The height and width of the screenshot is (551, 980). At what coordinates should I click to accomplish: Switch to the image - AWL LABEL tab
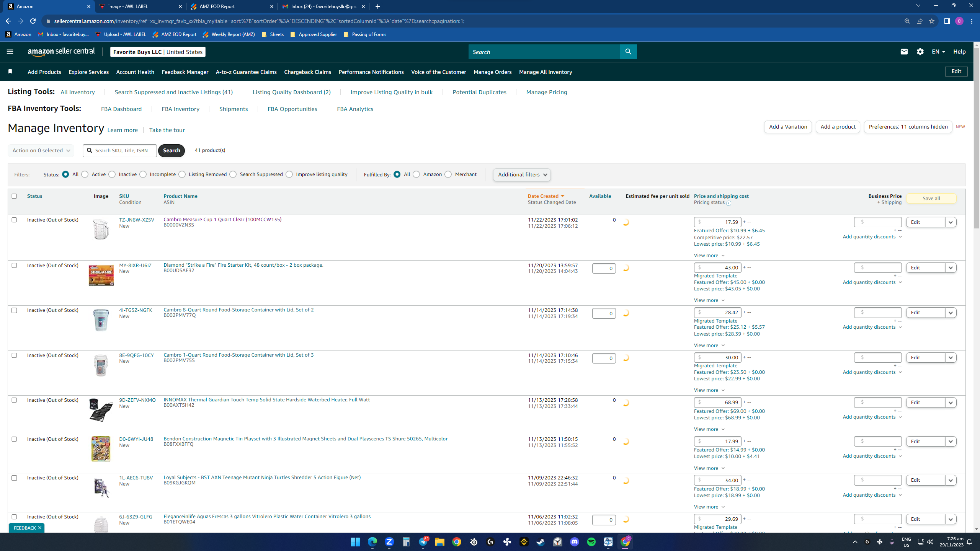140,7
